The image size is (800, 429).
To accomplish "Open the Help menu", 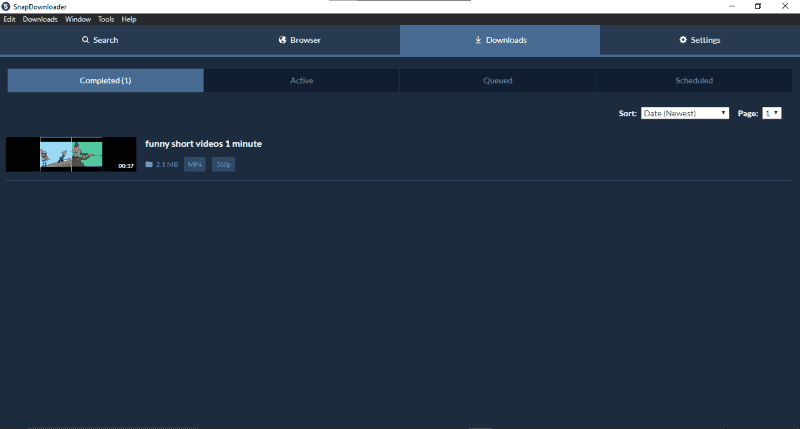I will tap(129, 19).
